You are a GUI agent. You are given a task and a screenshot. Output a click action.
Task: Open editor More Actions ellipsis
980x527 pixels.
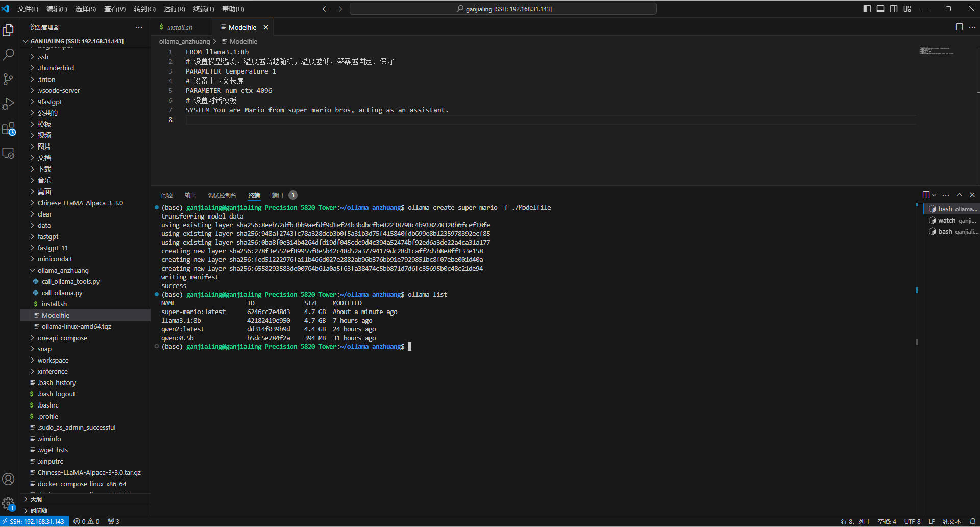[972, 27]
